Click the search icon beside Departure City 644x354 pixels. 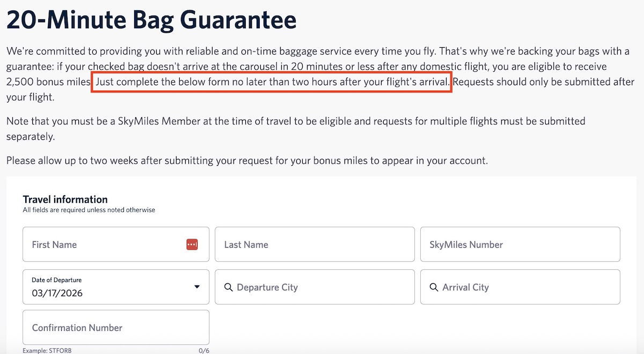(229, 287)
